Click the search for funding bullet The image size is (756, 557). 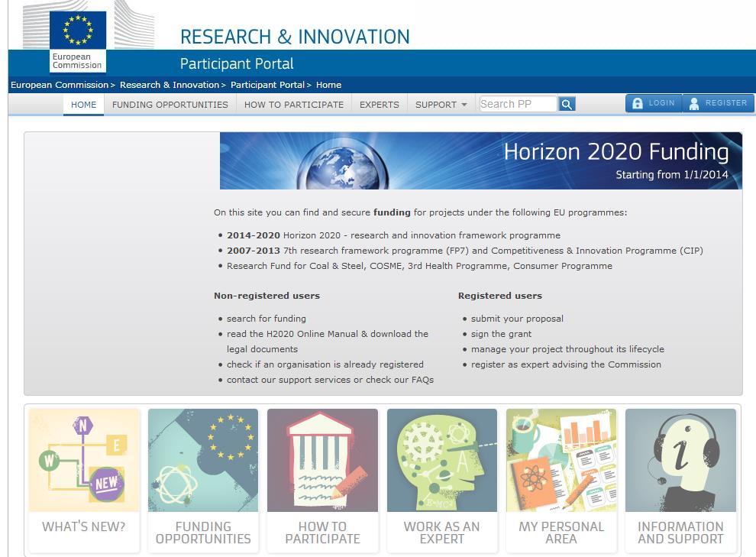[x=267, y=319]
